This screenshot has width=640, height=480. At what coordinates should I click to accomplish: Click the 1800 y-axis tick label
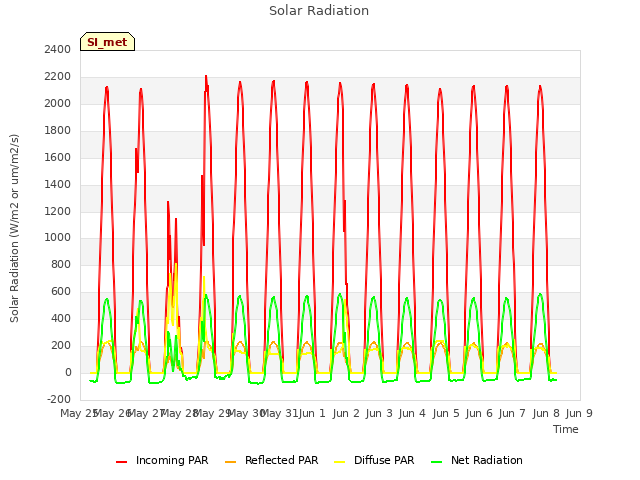pos(58,131)
